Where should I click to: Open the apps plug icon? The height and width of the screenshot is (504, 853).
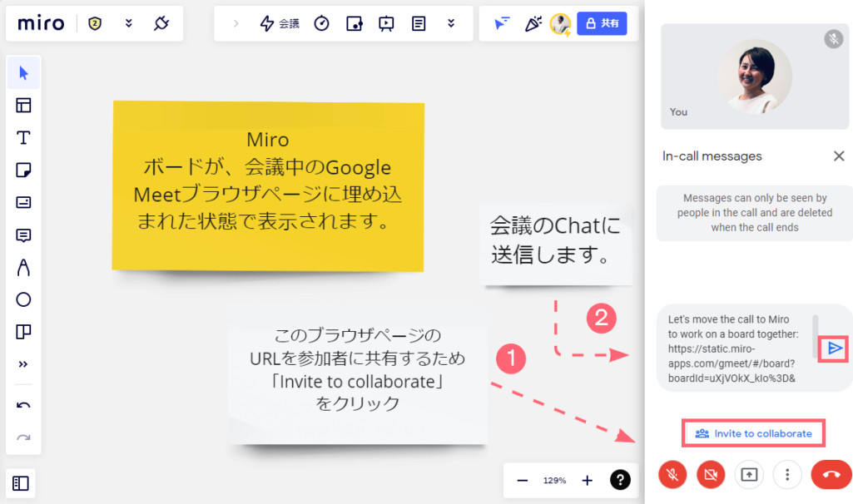pos(161,23)
